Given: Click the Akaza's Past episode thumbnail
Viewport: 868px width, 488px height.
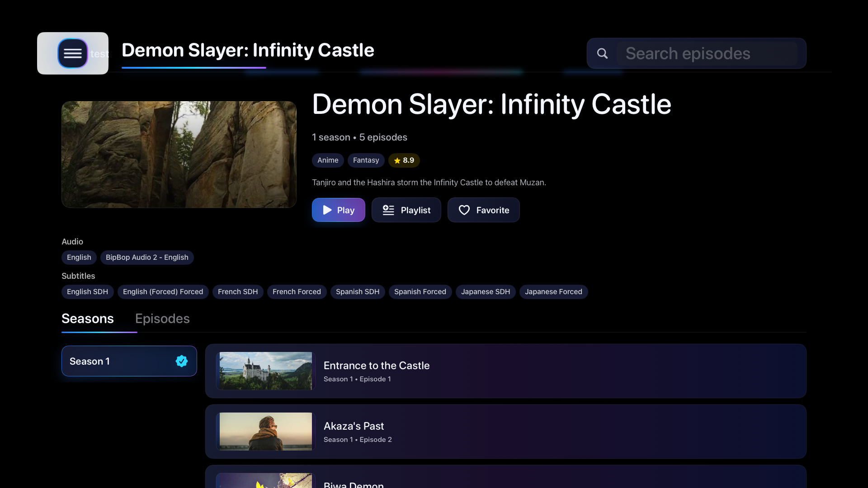Looking at the screenshot, I should [266, 432].
